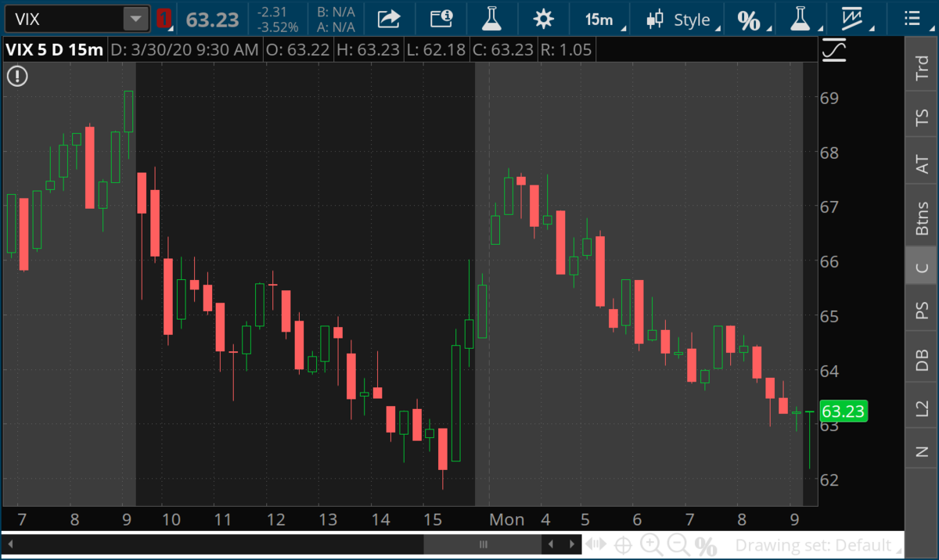Click the D: 3/30/20 9:30 AM date readout
This screenshot has height=560, width=939.
[x=185, y=50]
